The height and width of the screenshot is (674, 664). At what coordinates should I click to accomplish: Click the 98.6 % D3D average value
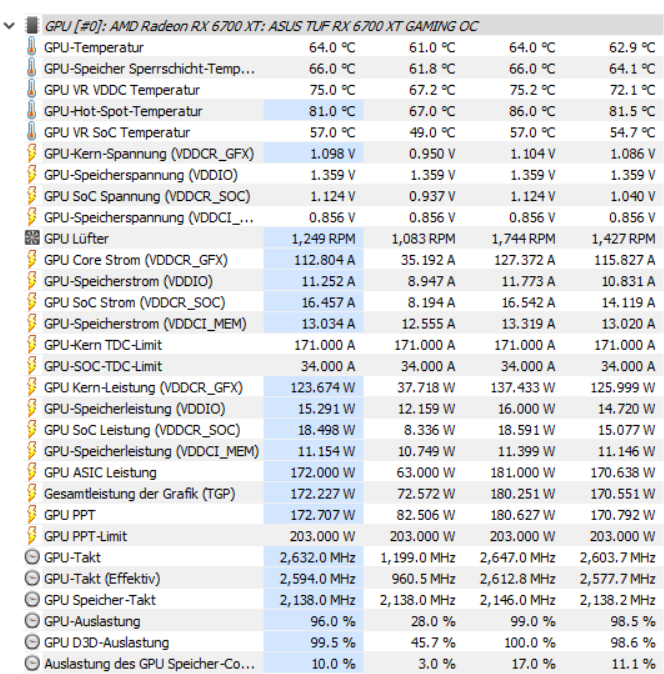pyautogui.click(x=633, y=643)
